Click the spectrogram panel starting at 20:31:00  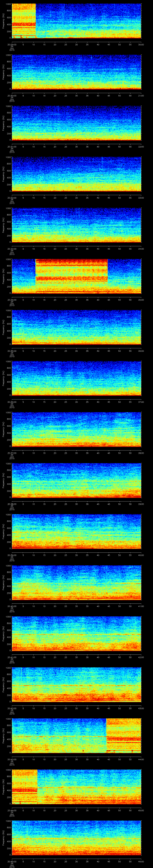(x=77, y=123)
